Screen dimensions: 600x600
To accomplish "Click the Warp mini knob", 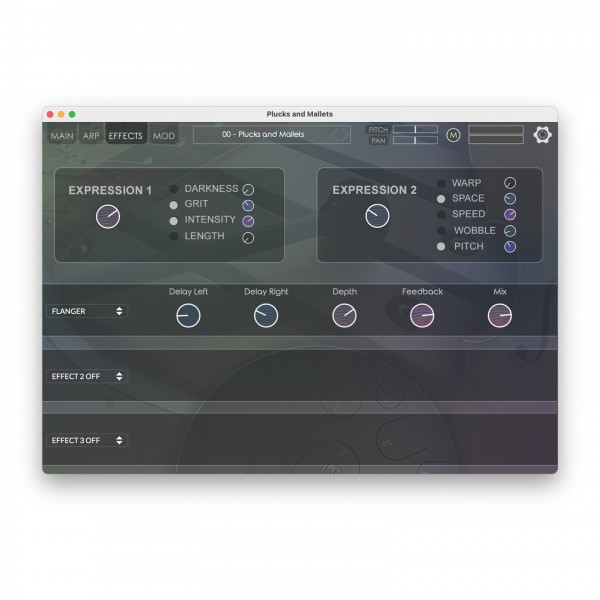I will pos(510,183).
